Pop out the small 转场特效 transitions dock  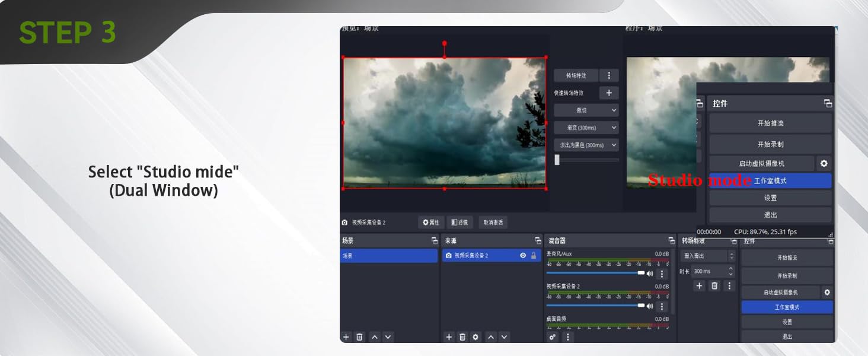tap(733, 241)
